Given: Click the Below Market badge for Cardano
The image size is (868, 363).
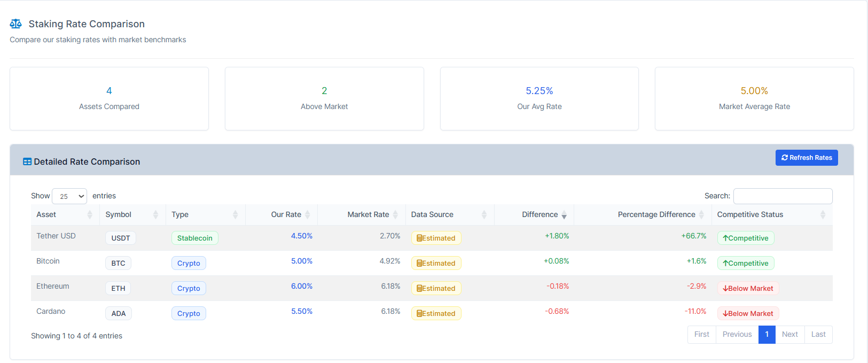Looking at the screenshot, I should [748, 313].
